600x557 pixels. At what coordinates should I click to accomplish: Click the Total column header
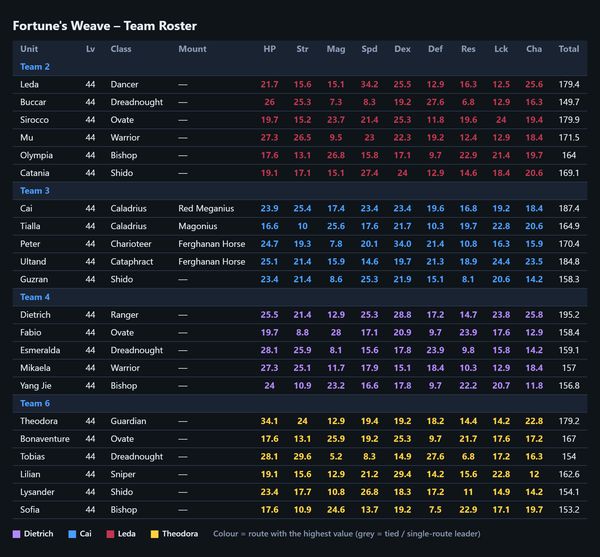pos(569,49)
